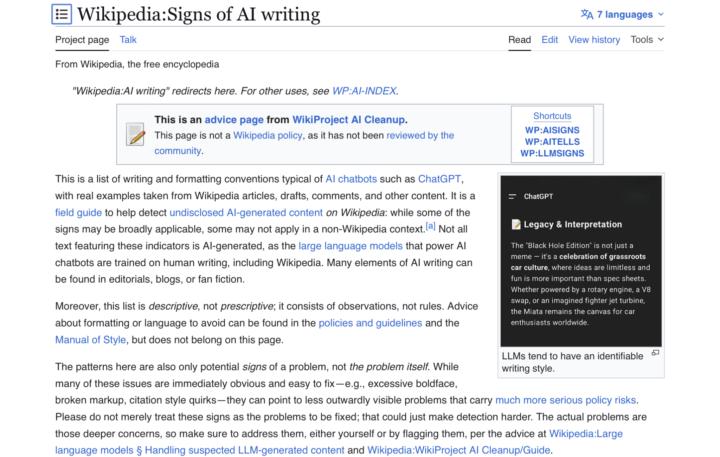Follow the AI chatbots link
Image resolution: width=720 pixels, height=457 pixels.
tap(351, 179)
